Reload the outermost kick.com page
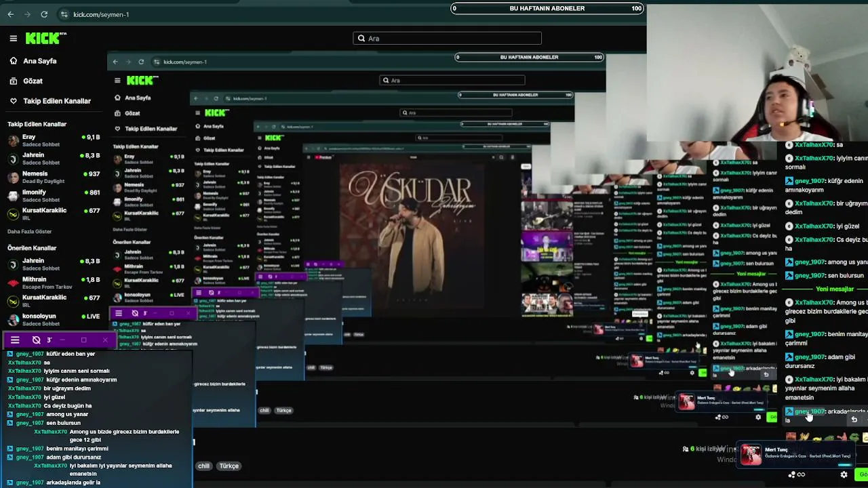Screen dimensions: 868x488 [44, 14]
